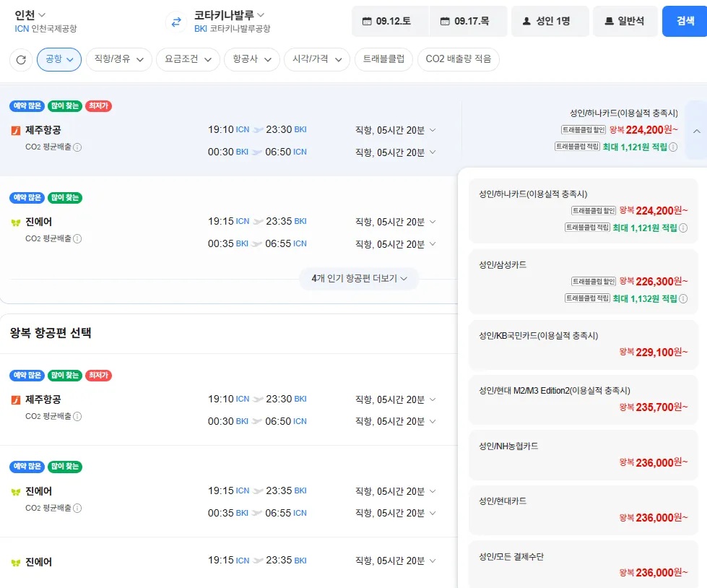The height and width of the screenshot is (588, 707).
Task: Select the 성인/모든 결제수단 fare
Action: [x=584, y=564]
